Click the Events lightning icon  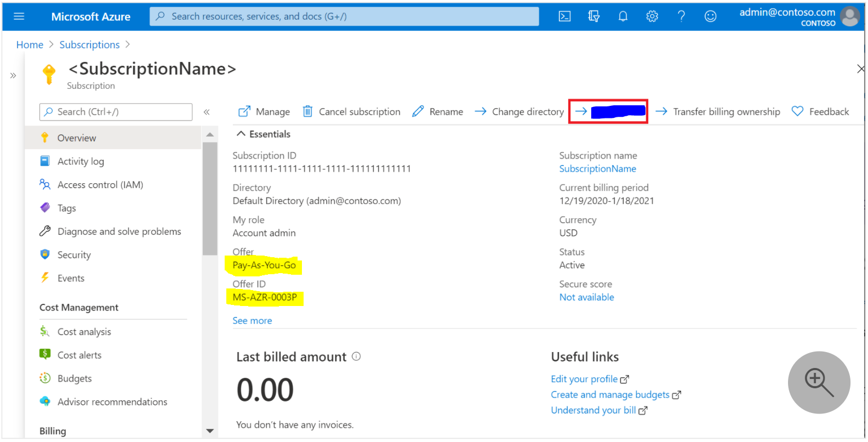[x=45, y=277]
